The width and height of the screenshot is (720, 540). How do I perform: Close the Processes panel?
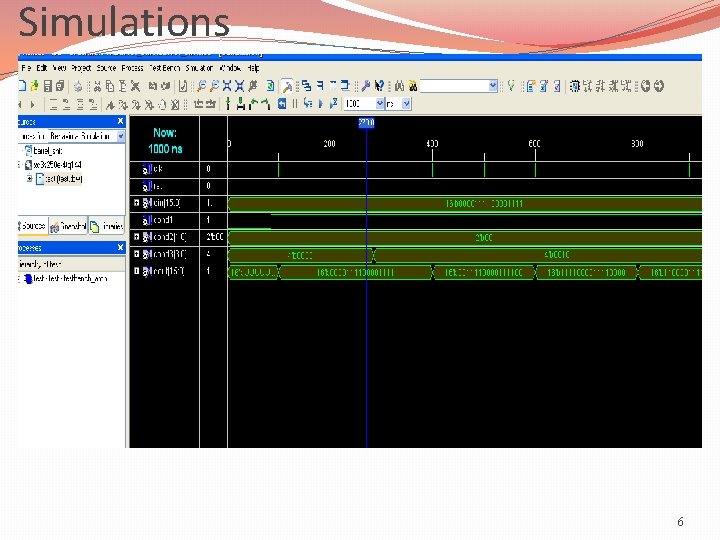click(x=120, y=248)
